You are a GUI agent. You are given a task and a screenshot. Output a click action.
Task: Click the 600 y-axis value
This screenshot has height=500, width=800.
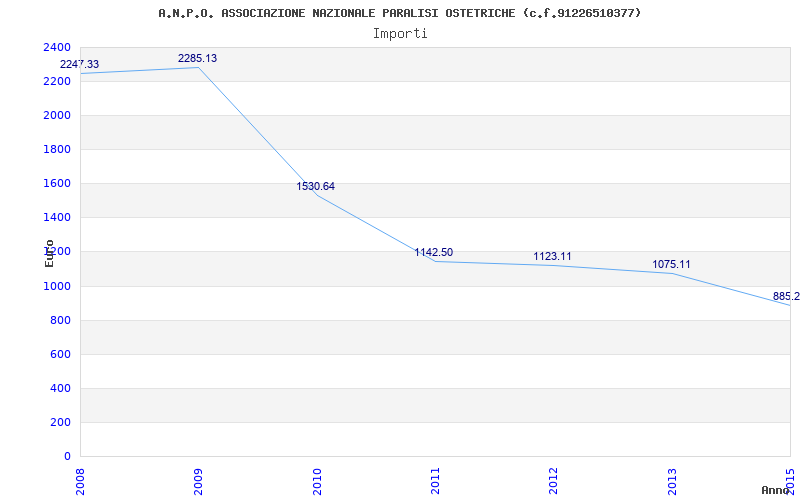click(60, 354)
